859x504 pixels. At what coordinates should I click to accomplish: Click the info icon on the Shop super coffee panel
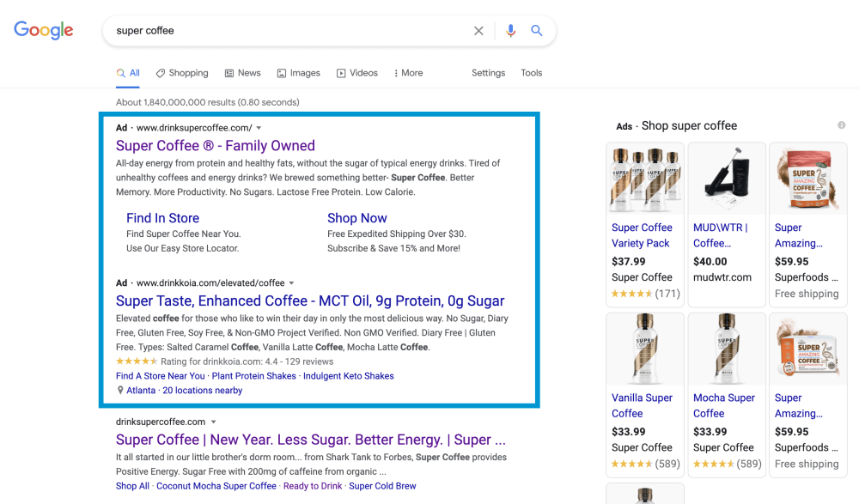tap(842, 125)
